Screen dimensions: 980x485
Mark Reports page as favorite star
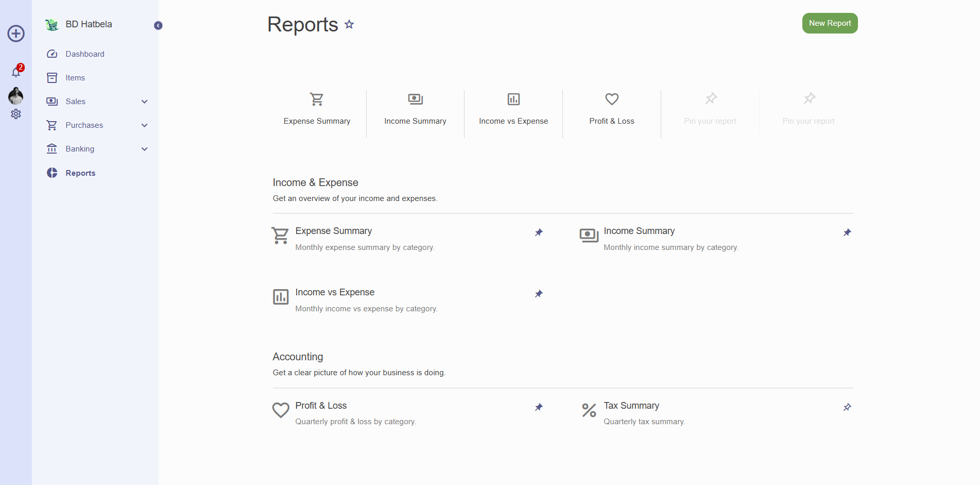tap(349, 24)
